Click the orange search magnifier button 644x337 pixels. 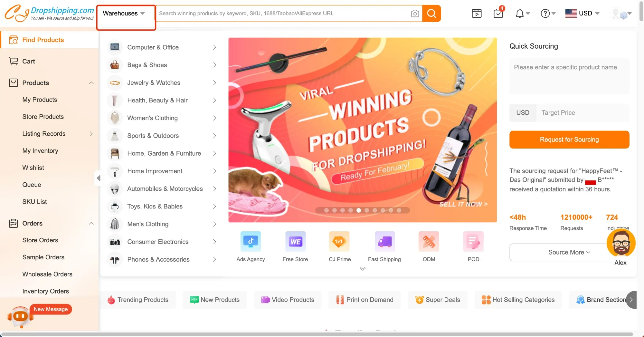coord(431,14)
